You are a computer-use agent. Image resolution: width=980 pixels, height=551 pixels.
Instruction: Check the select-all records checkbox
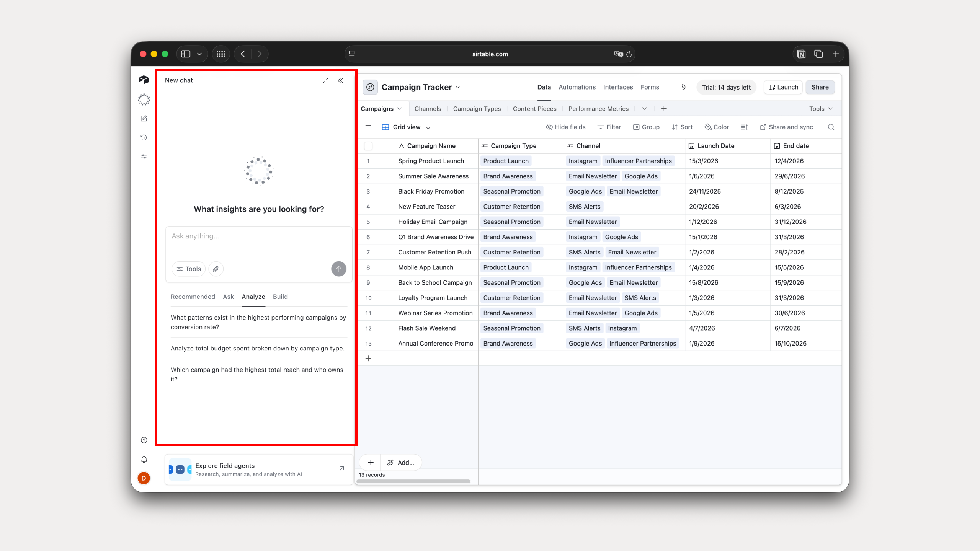pos(368,146)
